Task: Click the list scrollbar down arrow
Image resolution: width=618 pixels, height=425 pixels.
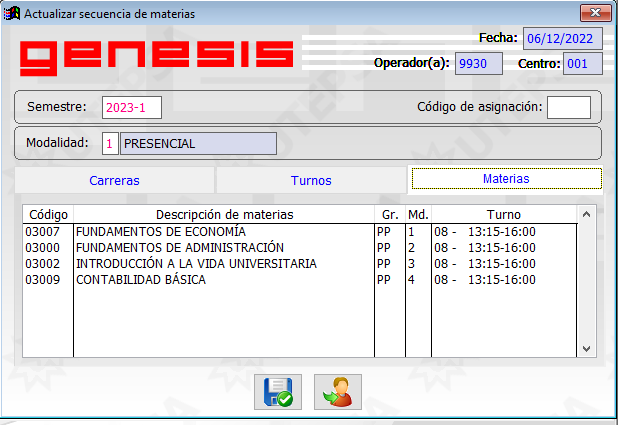Action: tap(586, 349)
